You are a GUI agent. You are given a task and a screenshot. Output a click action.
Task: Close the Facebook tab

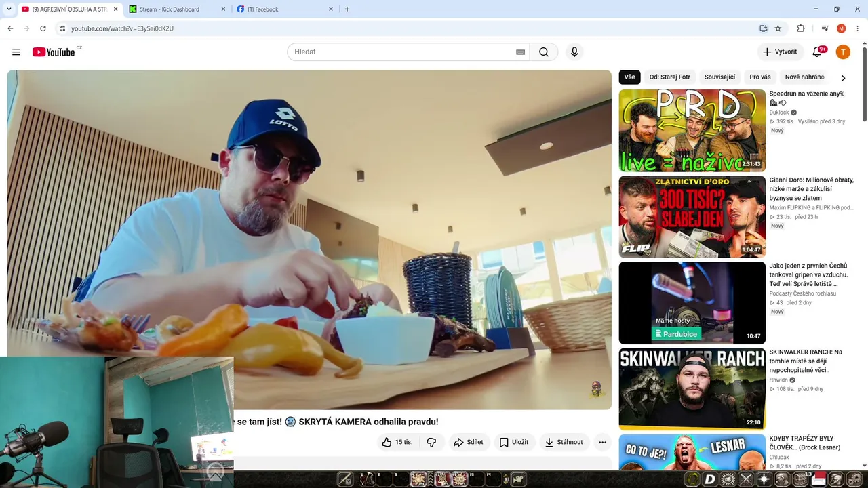pyautogui.click(x=331, y=9)
